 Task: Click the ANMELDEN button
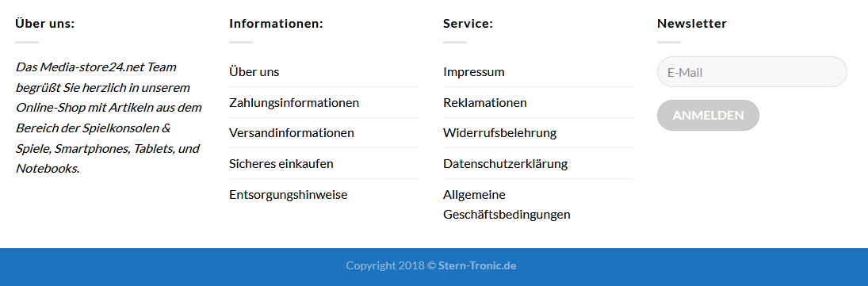click(708, 116)
